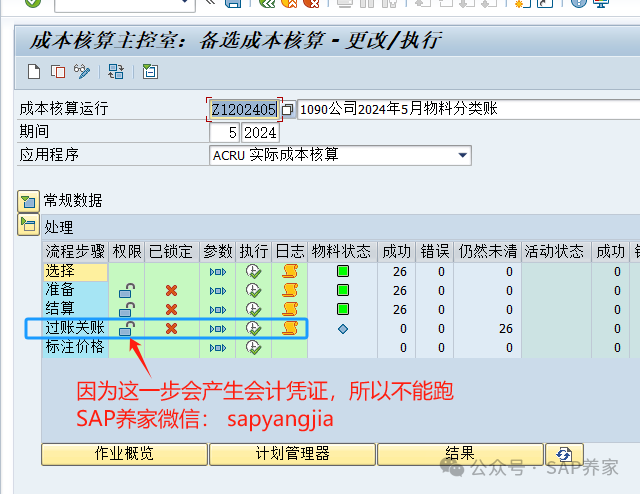The width and height of the screenshot is (640, 494).
Task: Click the 错误 column header
Action: tap(435, 251)
